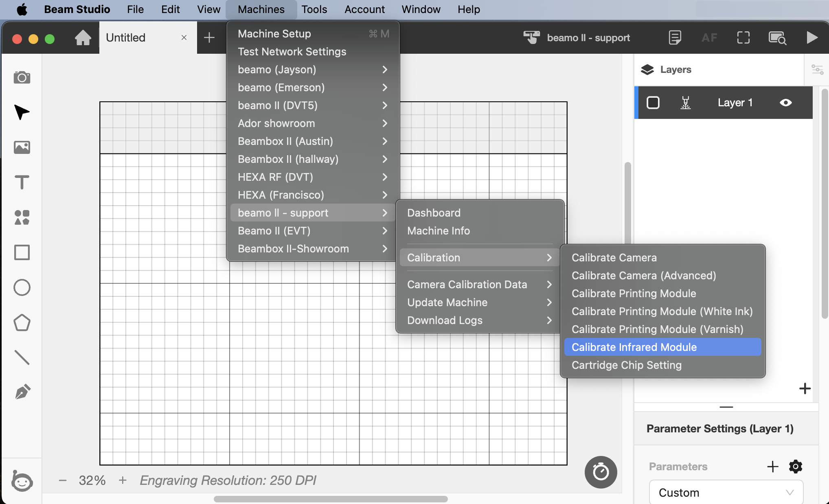Select the Untitled document tab
Image resolution: width=829 pixels, height=504 pixels.
pyautogui.click(x=148, y=37)
